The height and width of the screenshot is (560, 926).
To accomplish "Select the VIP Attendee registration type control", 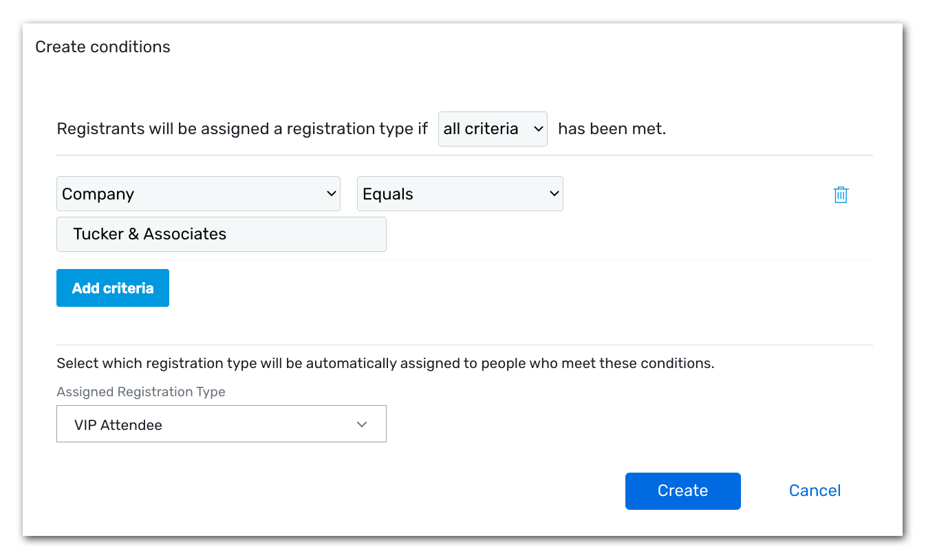I will click(221, 424).
